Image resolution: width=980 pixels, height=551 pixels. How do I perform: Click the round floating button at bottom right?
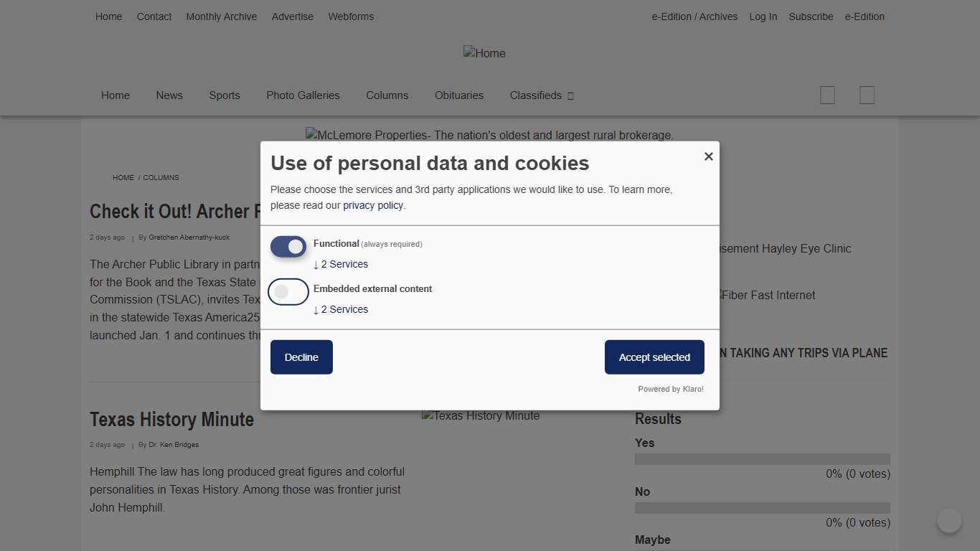[949, 521]
